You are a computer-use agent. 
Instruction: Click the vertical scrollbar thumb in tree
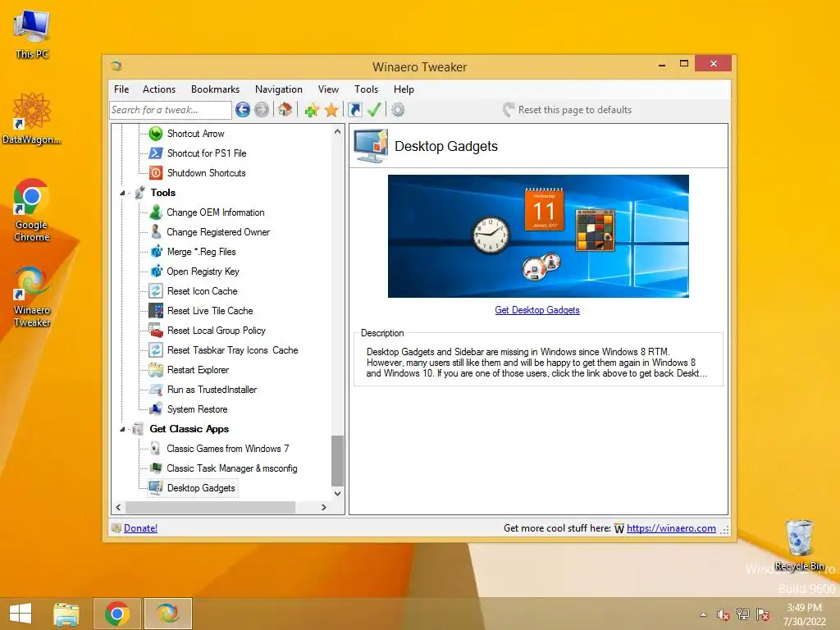click(x=337, y=460)
